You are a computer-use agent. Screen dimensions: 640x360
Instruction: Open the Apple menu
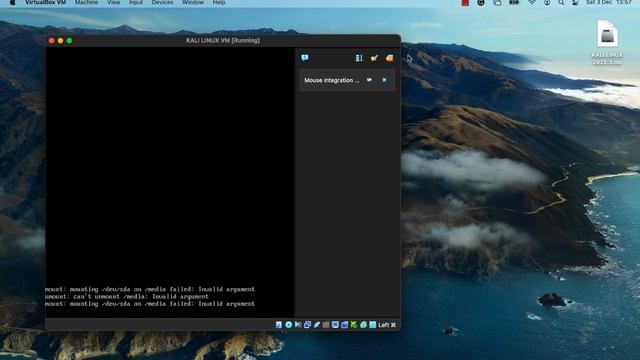[x=12, y=2]
